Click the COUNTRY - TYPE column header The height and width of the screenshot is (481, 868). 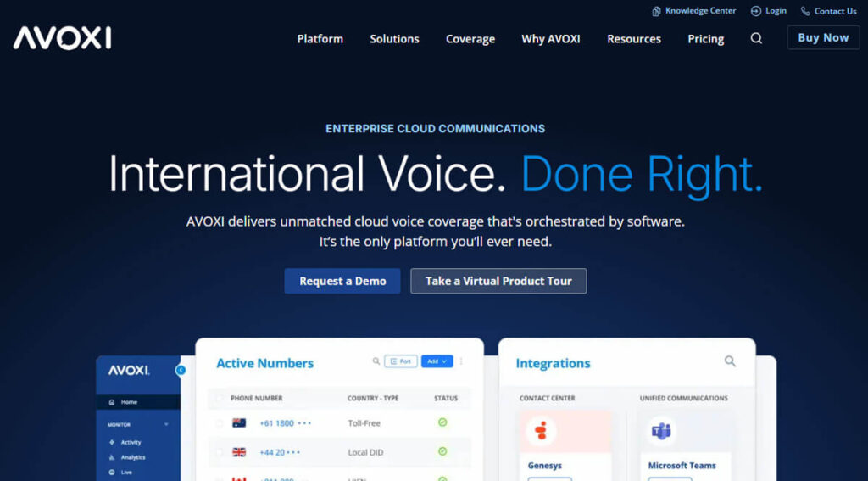tap(373, 398)
